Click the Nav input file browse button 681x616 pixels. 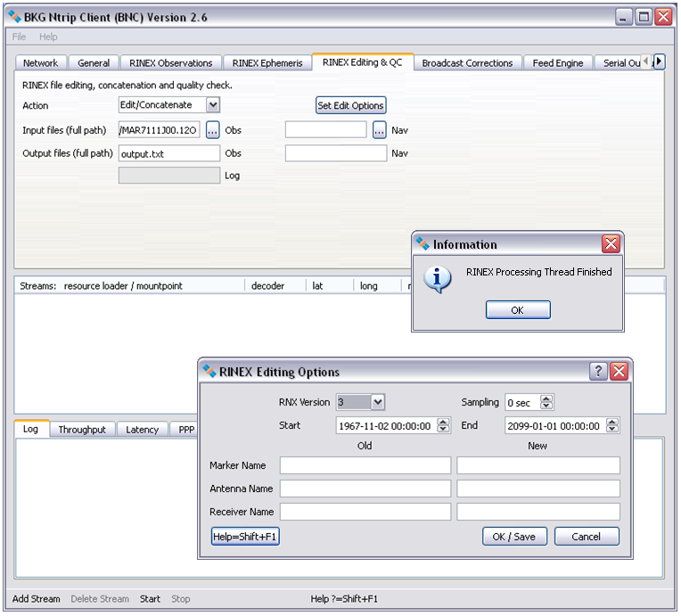380,130
